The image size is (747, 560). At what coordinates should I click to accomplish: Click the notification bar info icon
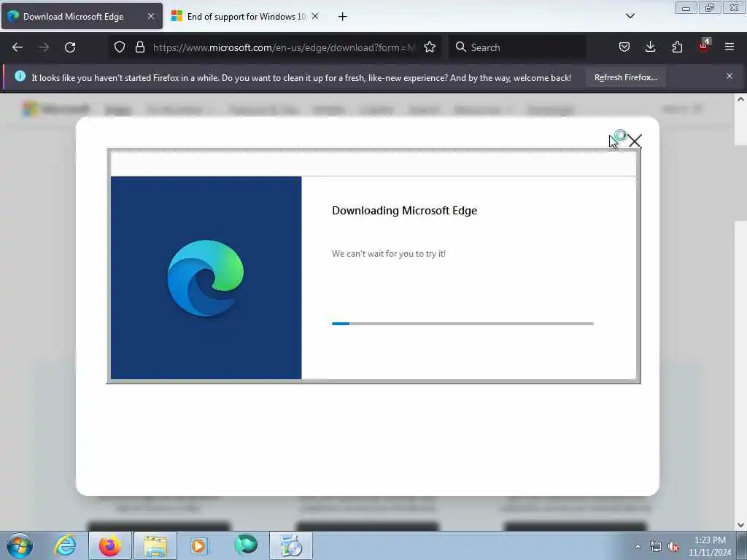20,76
